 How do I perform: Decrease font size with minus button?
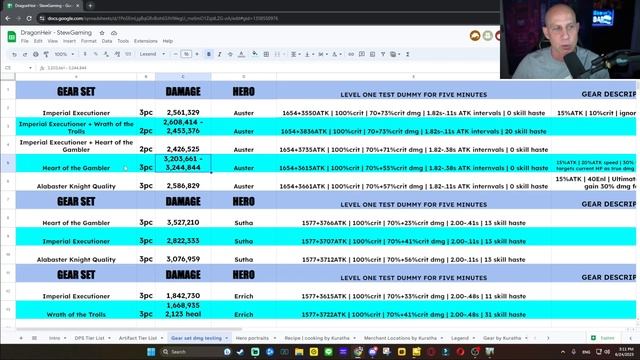pos(176,54)
